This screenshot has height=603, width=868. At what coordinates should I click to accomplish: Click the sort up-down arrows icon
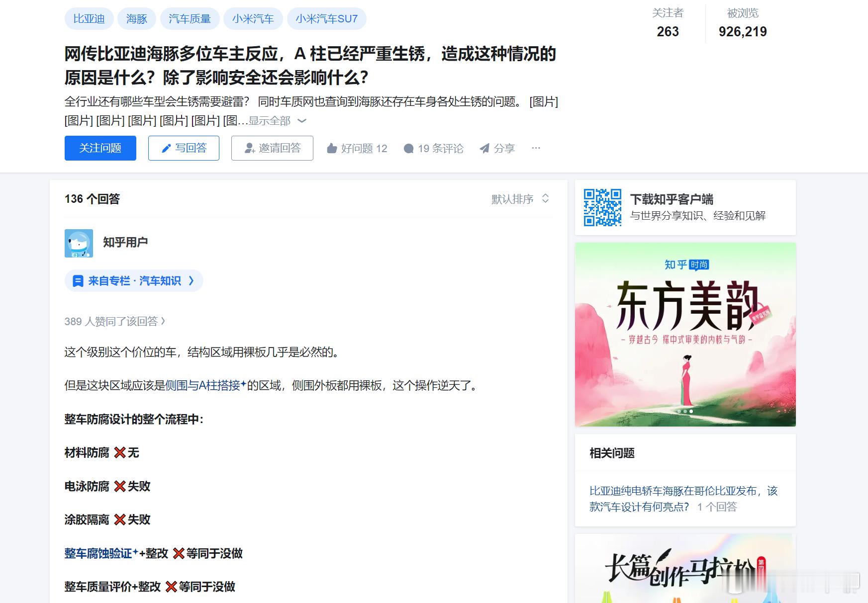pyautogui.click(x=545, y=198)
